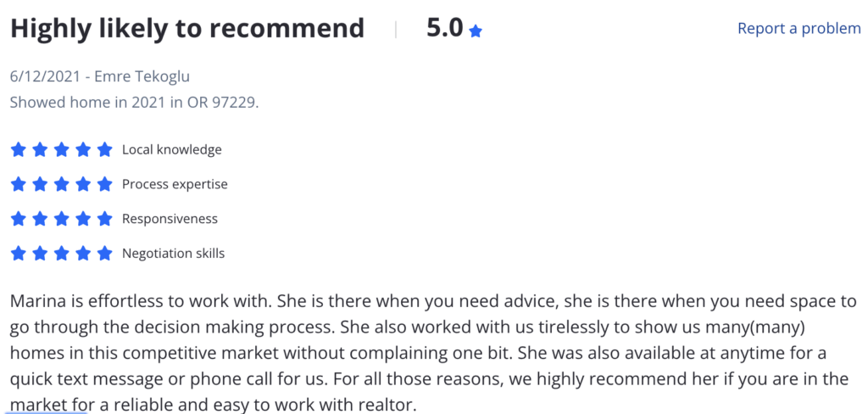This screenshot has height=414, width=868.
Task: Click fourth star of Negotiation skills rating
Action: 83,254
